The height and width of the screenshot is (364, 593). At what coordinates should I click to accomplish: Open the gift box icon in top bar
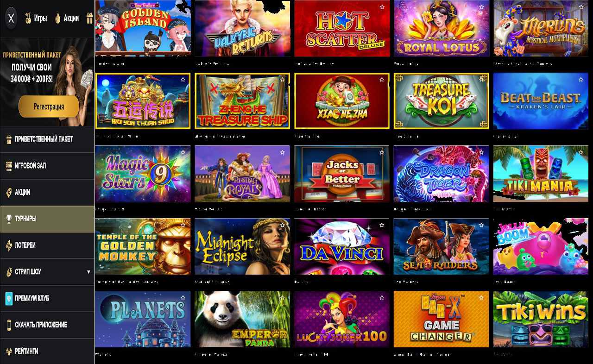pyautogui.click(x=89, y=19)
